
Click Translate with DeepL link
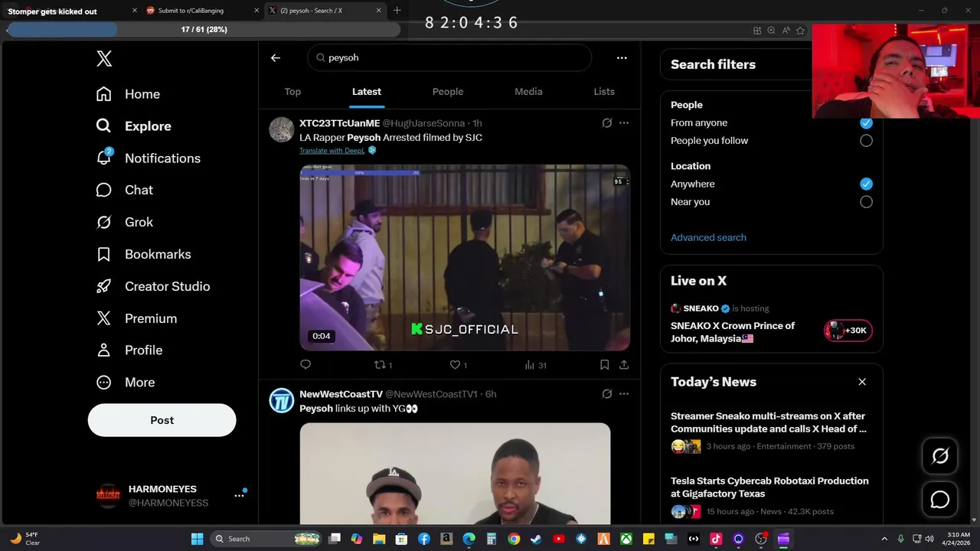332,151
